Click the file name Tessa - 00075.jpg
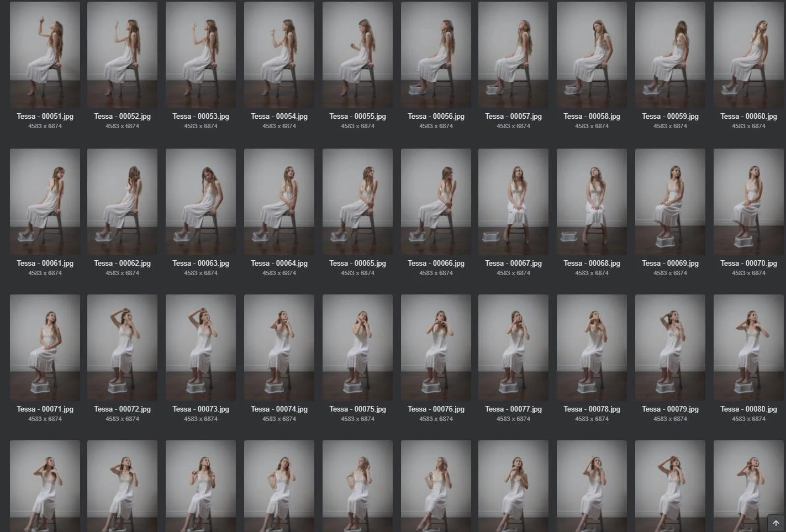The height and width of the screenshot is (532, 786). coord(357,409)
